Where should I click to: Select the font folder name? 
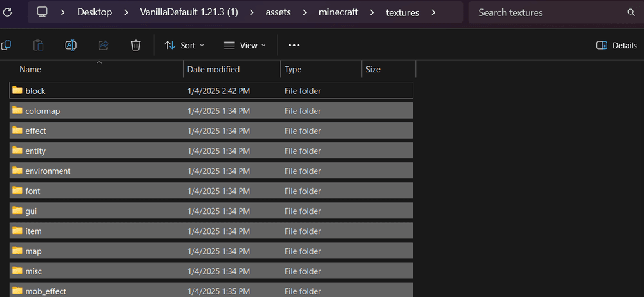[33, 191]
